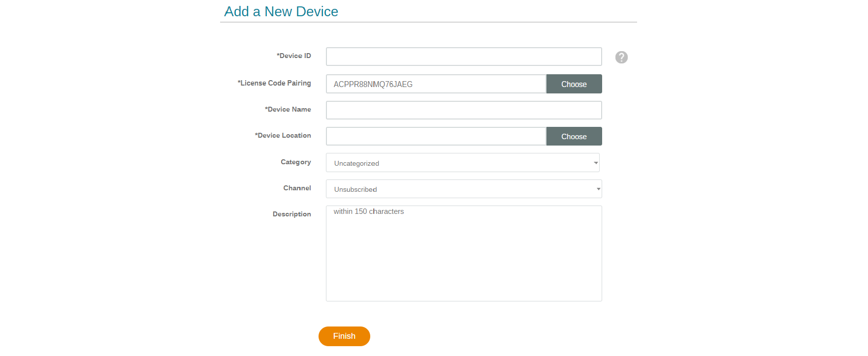This screenshot has height=356, width=868.
Task: Click into the Device Name field
Action: coord(463,110)
